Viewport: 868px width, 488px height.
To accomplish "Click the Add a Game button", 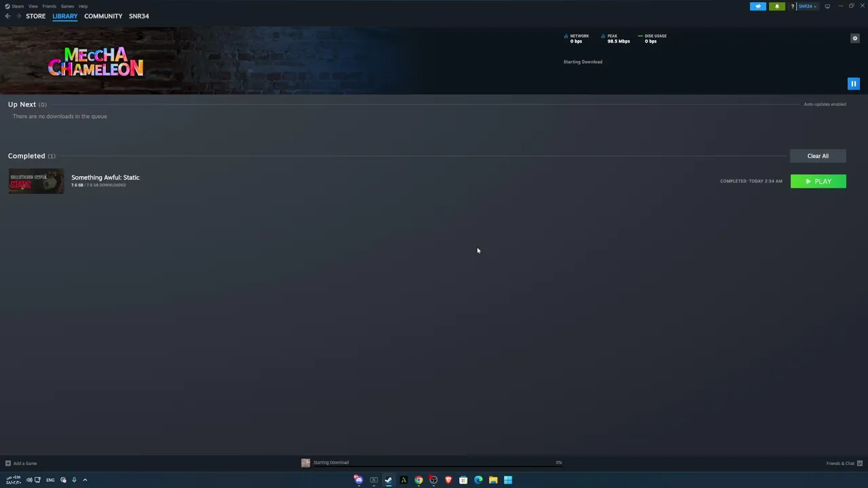I will click(x=21, y=464).
